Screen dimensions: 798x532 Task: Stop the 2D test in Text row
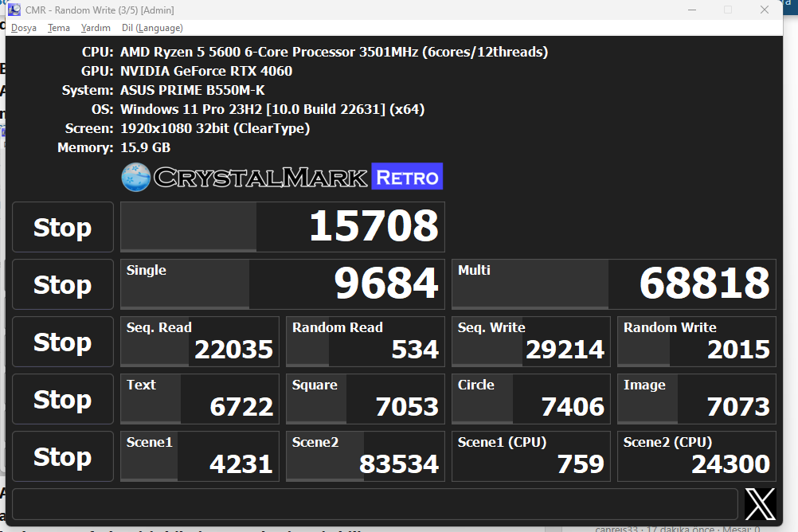63,400
